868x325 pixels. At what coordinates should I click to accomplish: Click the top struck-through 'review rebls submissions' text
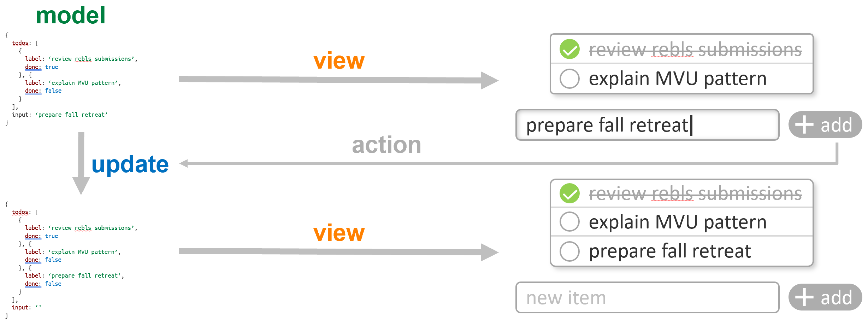coord(695,50)
